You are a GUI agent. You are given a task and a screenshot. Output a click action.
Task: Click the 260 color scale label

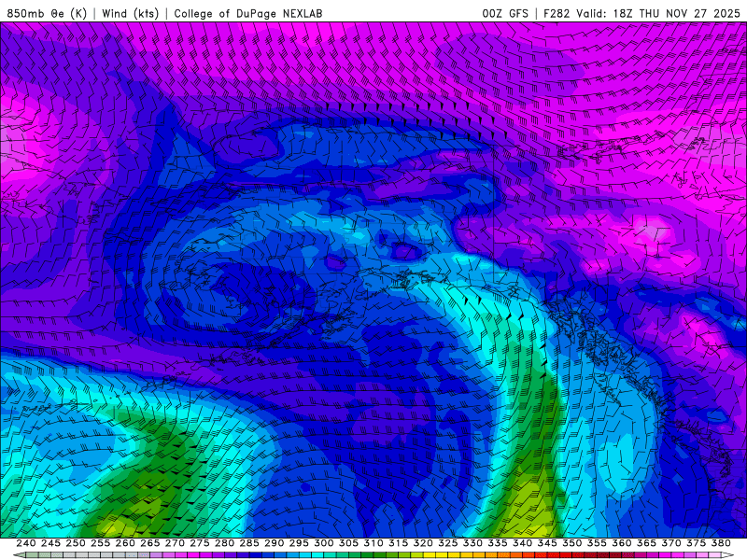125,543
